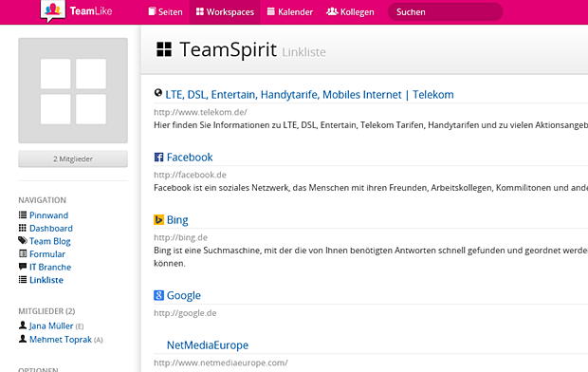Open the Kollegen menu item
The height and width of the screenshot is (372, 588).
[350, 12]
